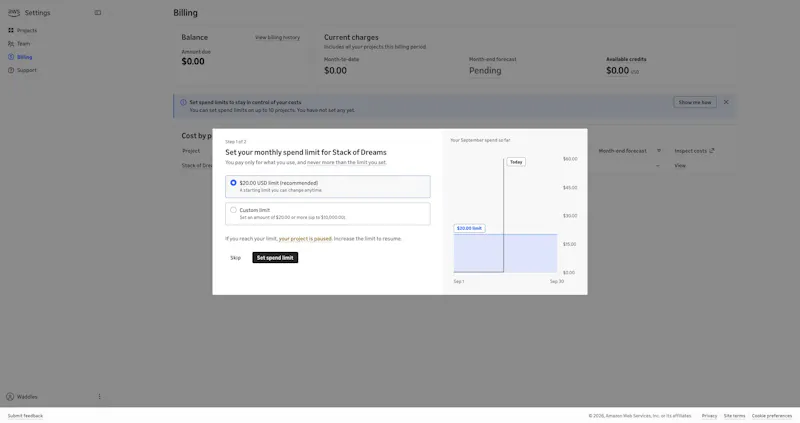
Task: Click the Team people icon in sidebar
Action: [x=11, y=43]
